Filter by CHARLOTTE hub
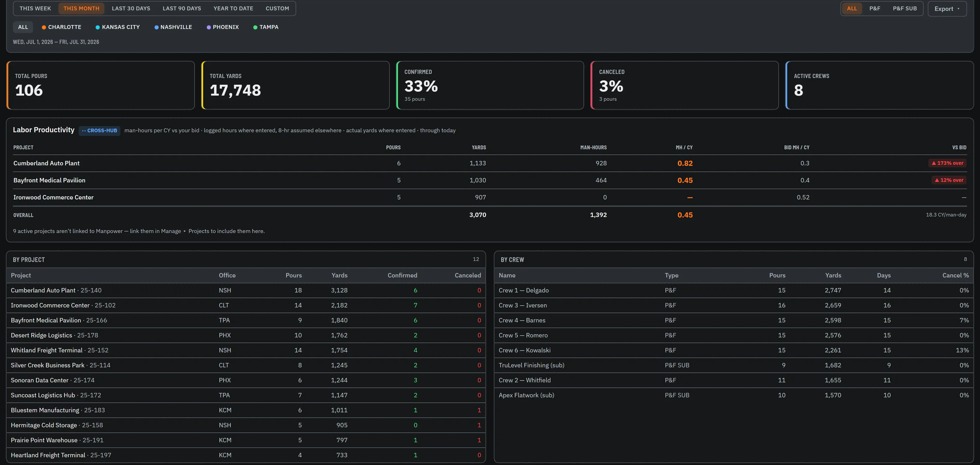 (x=62, y=27)
